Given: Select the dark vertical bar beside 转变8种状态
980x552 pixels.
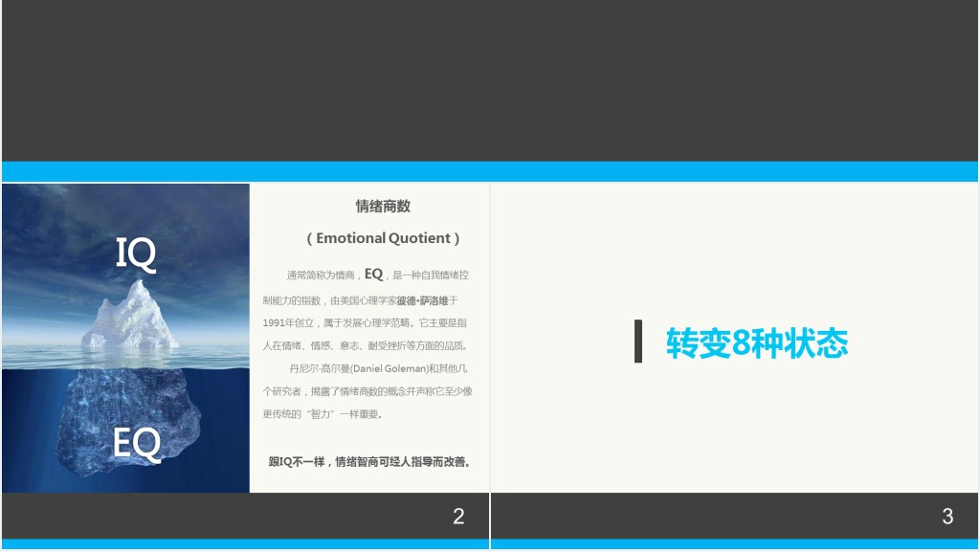Looking at the screenshot, I should click(638, 342).
